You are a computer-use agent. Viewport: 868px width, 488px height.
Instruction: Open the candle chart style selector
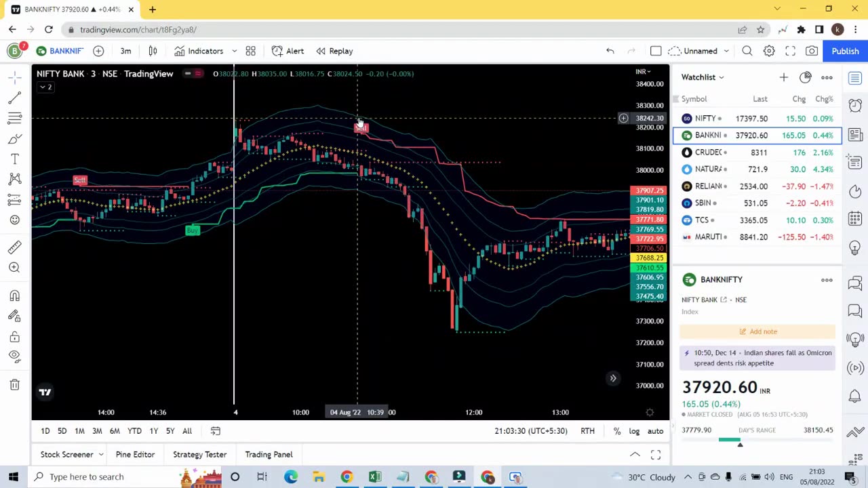click(153, 51)
